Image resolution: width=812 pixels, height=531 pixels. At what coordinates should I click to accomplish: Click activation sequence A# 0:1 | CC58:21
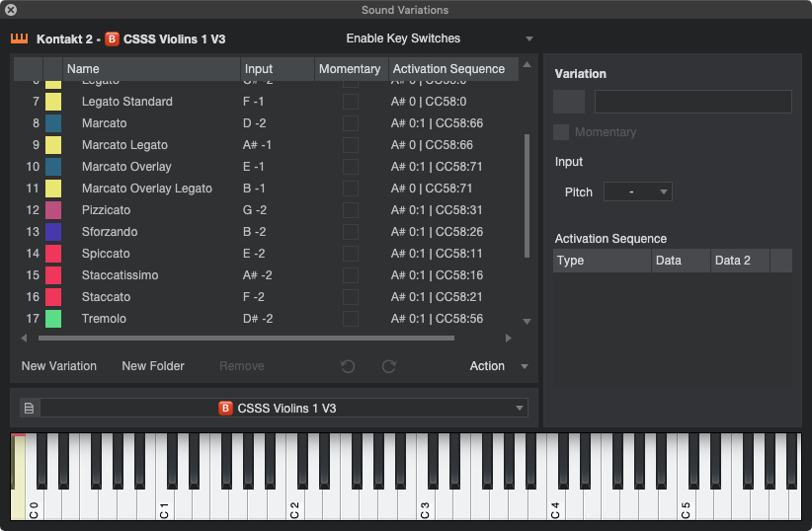437,297
